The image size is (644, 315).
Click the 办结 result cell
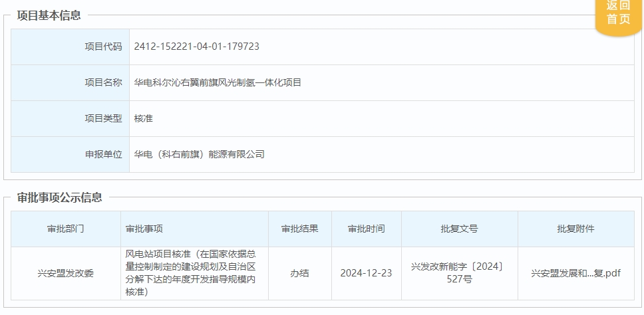(x=300, y=274)
